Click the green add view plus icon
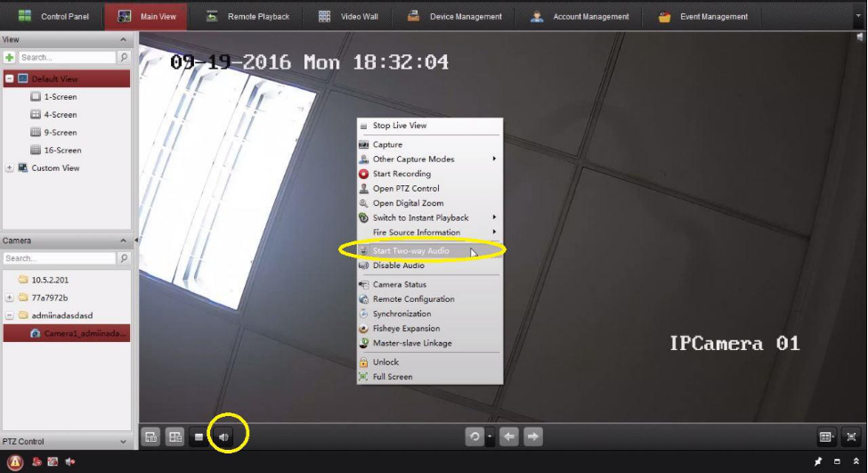 [9, 57]
